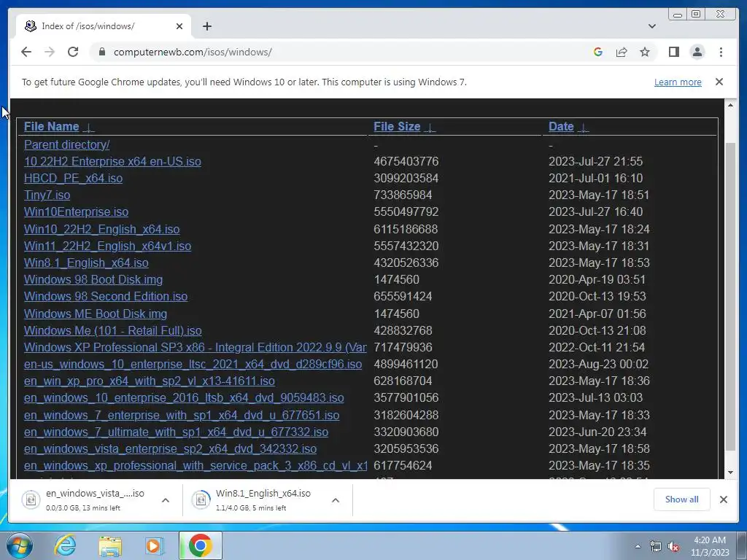Click the Google search icon in address bar
The width and height of the screenshot is (747, 560).
click(x=598, y=52)
